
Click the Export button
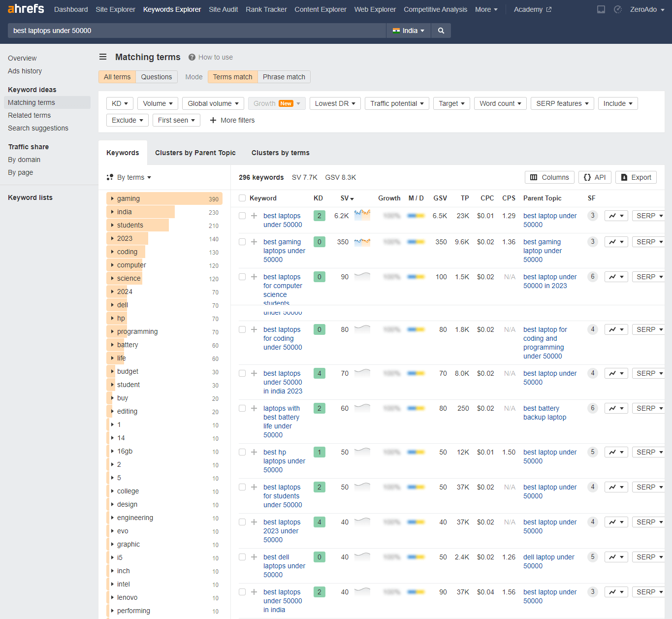click(636, 177)
